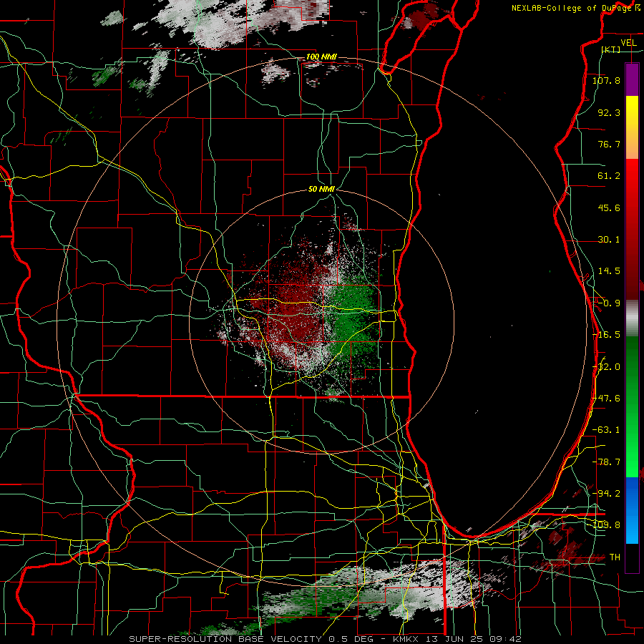Click the Super-Resolution Base Velocity caption
Image resolution: width=644 pixels, height=644 pixels.
[x=325, y=639]
